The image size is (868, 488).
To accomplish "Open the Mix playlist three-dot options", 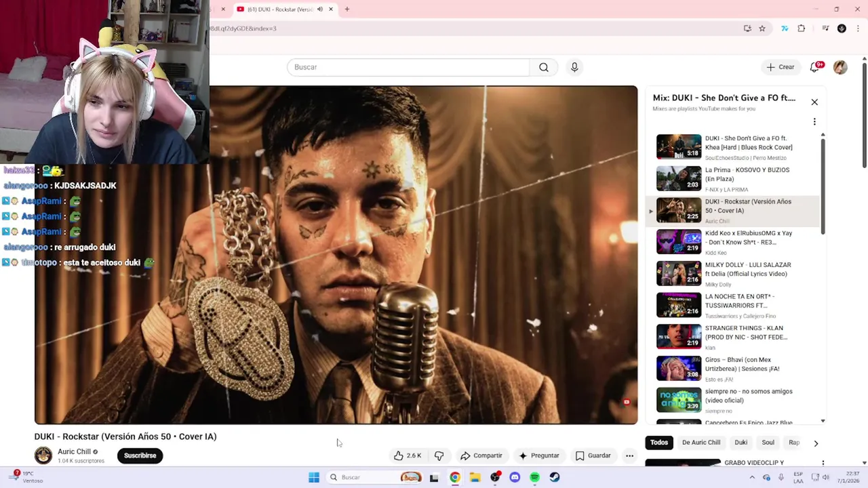I will 814,121.
